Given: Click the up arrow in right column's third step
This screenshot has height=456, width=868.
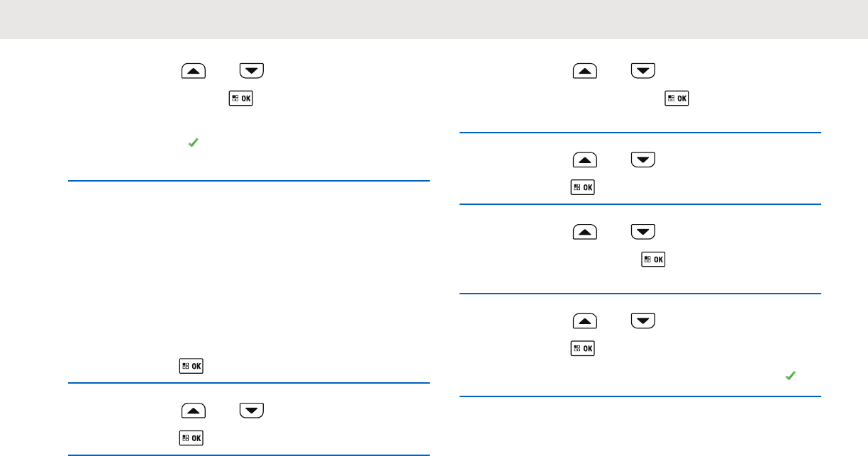Looking at the screenshot, I should [585, 233].
